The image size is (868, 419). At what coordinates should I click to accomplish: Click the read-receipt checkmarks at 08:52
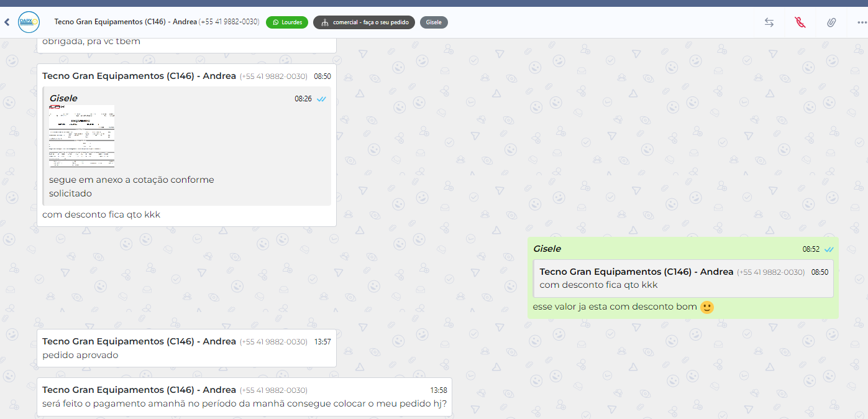tap(829, 249)
